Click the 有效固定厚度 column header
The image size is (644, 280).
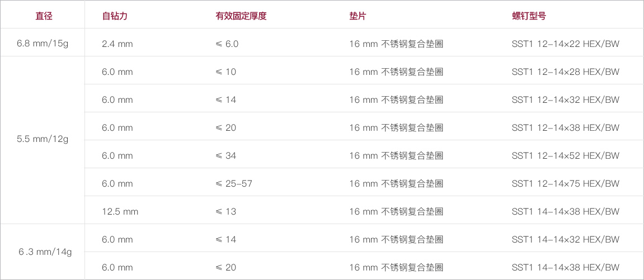coord(241,16)
